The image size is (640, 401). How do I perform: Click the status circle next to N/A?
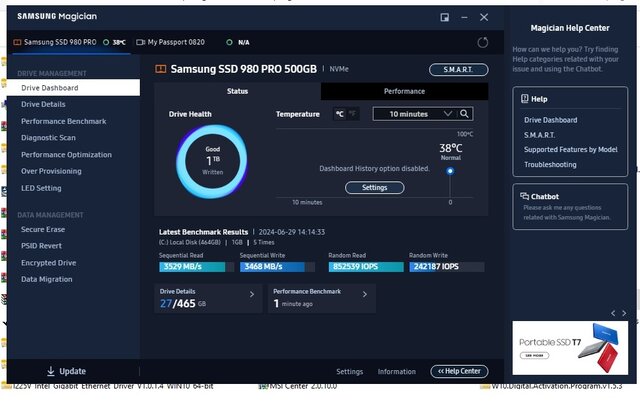point(229,42)
